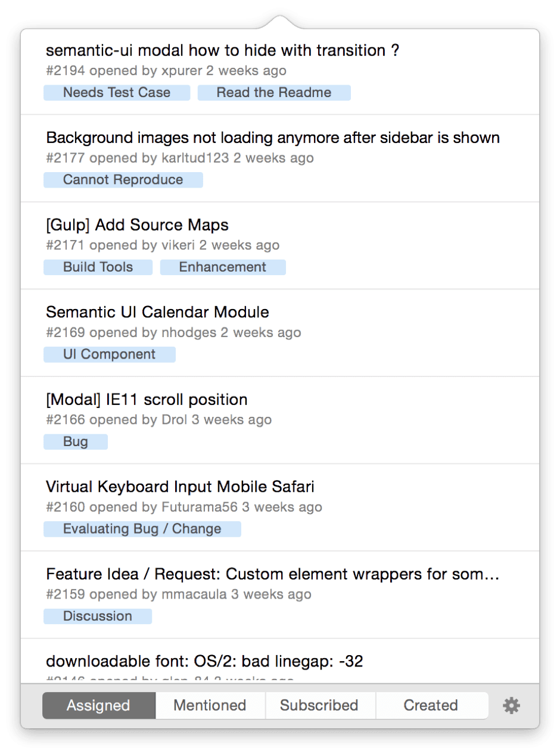Image resolution: width=560 pixels, height=754 pixels.
Task: Click the Build Tools label
Action: (98, 267)
